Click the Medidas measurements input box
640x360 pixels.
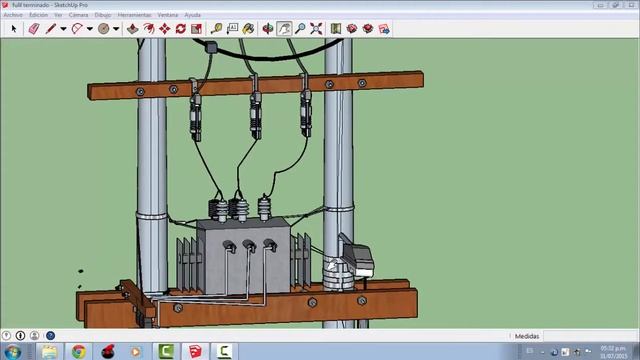[x=590, y=336]
